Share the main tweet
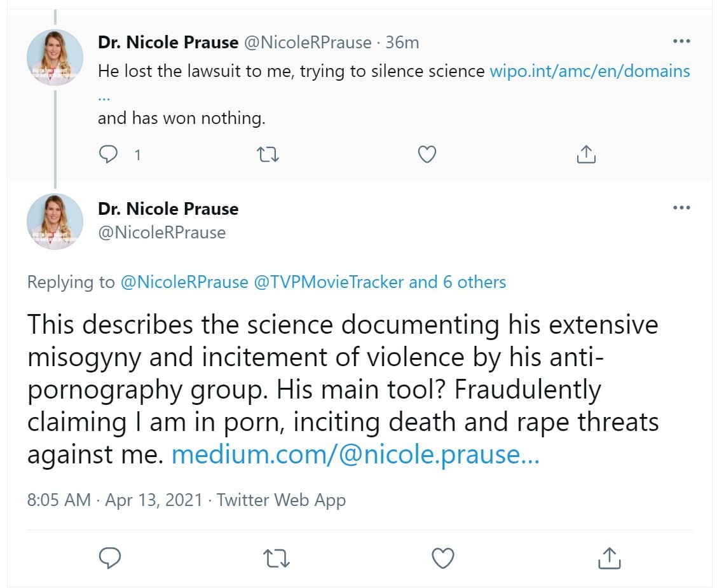 click(609, 558)
